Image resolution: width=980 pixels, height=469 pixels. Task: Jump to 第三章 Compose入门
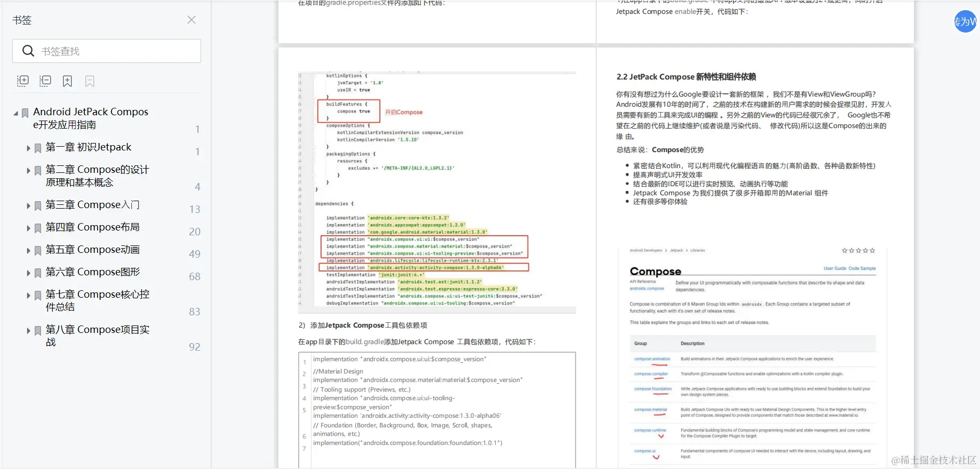click(x=92, y=204)
